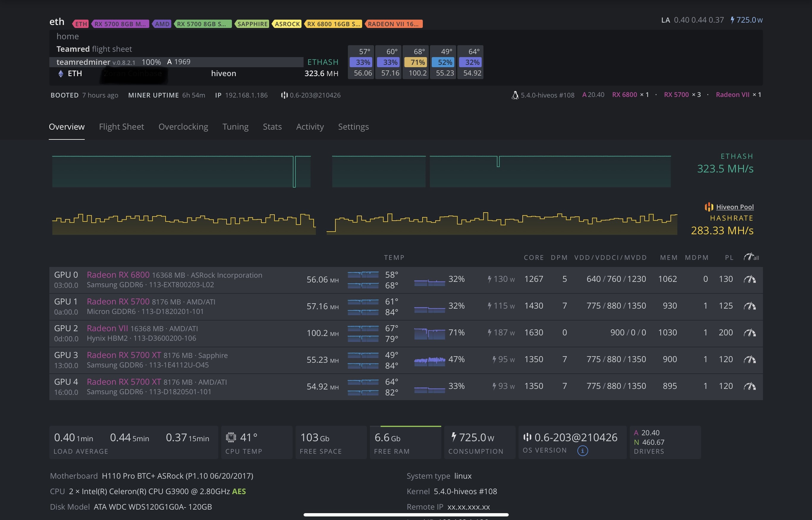Viewport: 812px width, 520px height.
Task: Open the Activity tab
Action: click(x=310, y=127)
